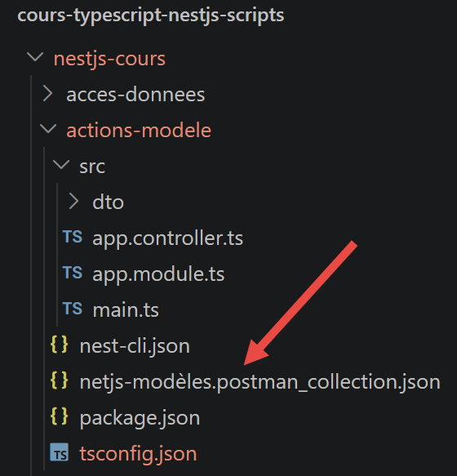Click the TS icon next to app.module.ts
Viewport: 457px width, 476px height.
pyautogui.click(x=73, y=273)
